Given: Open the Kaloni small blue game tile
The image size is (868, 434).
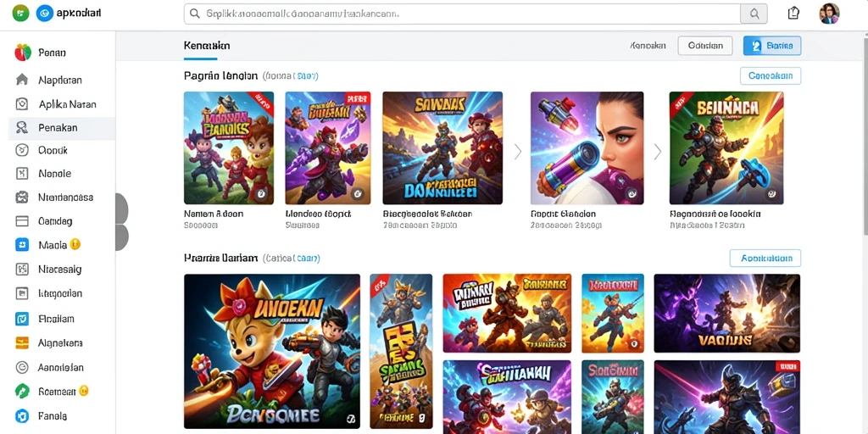Looking at the screenshot, I should pyautogui.click(x=613, y=314).
